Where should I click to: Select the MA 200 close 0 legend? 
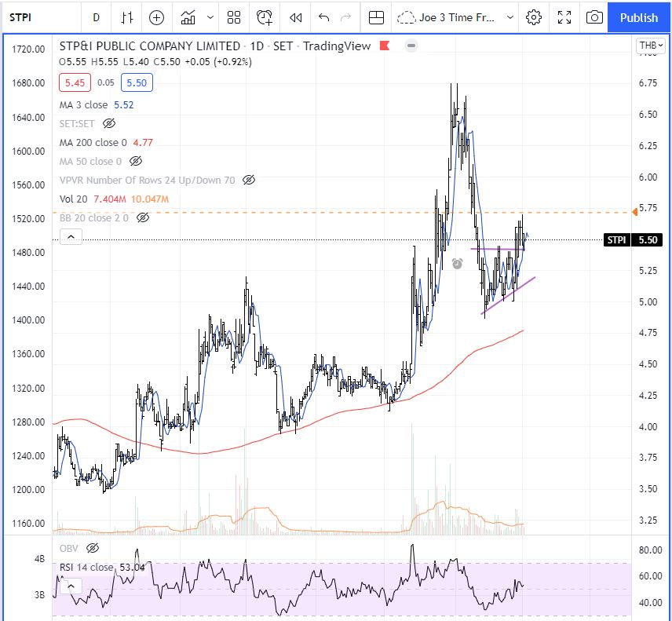click(93, 143)
